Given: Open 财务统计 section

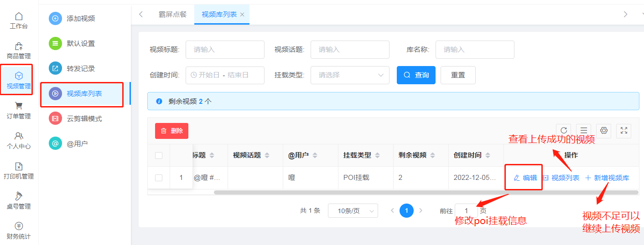Looking at the screenshot, I should (19, 231).
